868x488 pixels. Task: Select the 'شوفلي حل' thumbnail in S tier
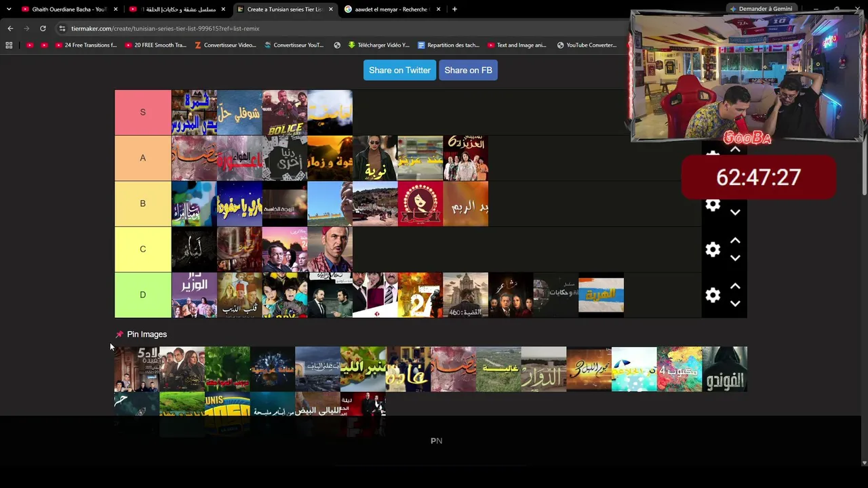239,113
